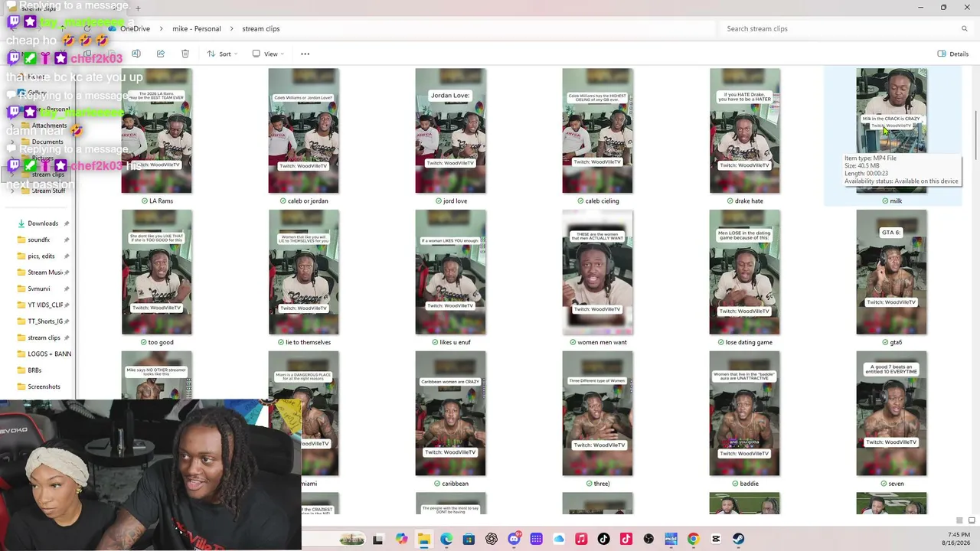Open the YT VIDS_CLIPS pinned folder

tap(44, 305)
